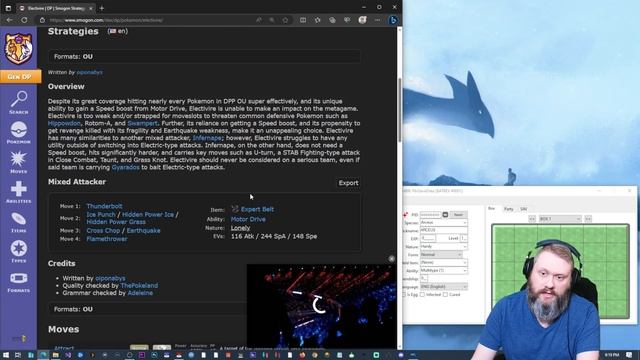This screenshot has width=640, height=360.
Task: Open the Flamethrower move link
Action: [107, 239]
